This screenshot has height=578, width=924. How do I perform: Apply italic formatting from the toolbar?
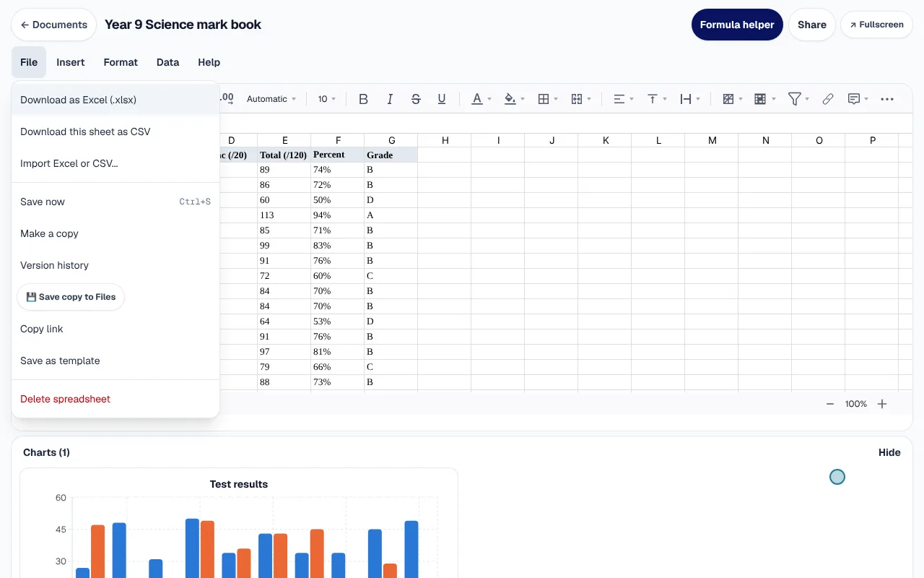pyautogui.click(x=390, y=99)
